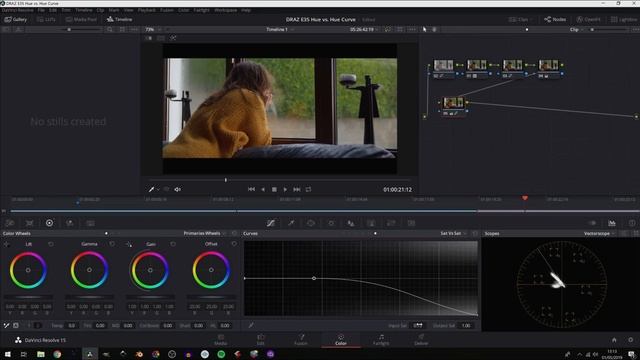Show the Scopes panel icon
Image resolution: width=640 pixels, height=360 pixels.
[x=612, y=223]
